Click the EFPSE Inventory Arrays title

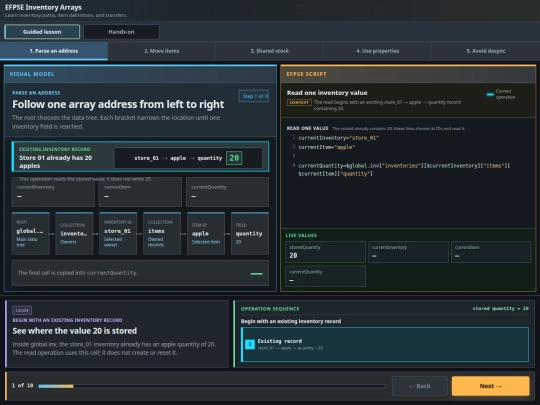click(43, 7)
